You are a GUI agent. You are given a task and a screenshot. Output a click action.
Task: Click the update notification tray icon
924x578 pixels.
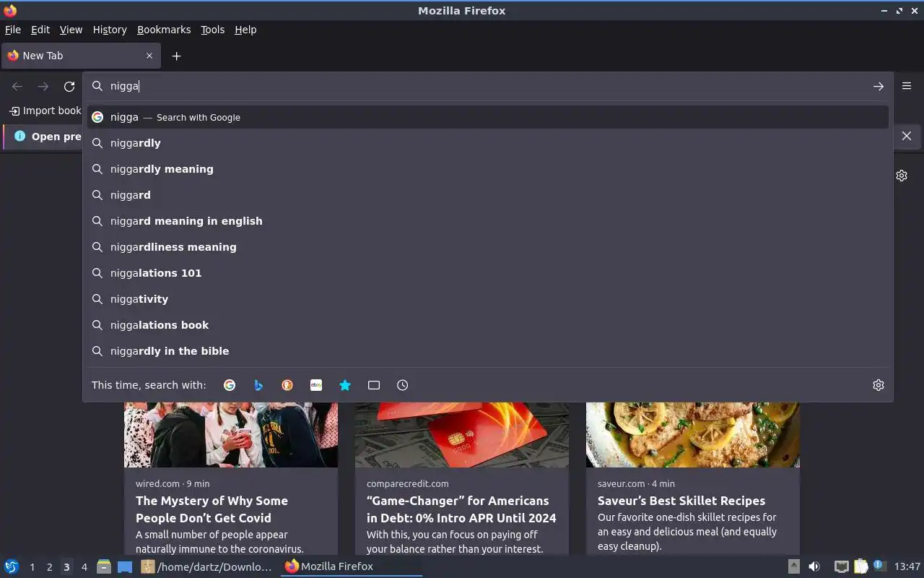879,566
